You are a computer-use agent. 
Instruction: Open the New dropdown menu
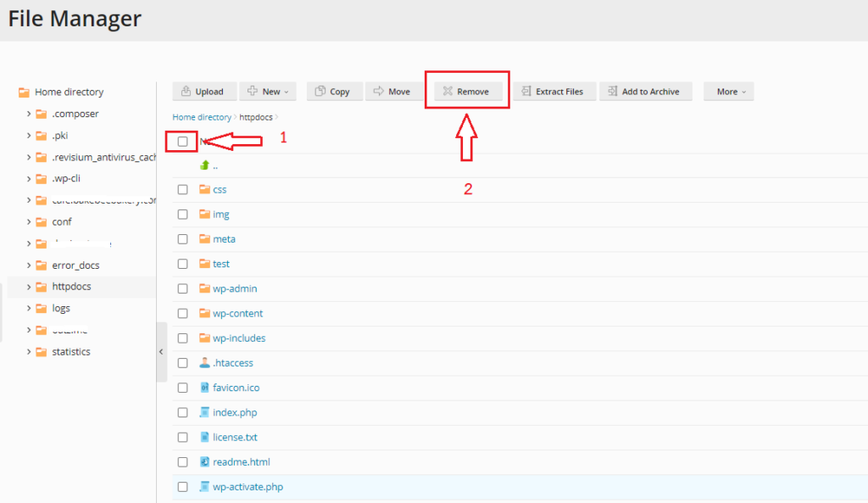268,91
